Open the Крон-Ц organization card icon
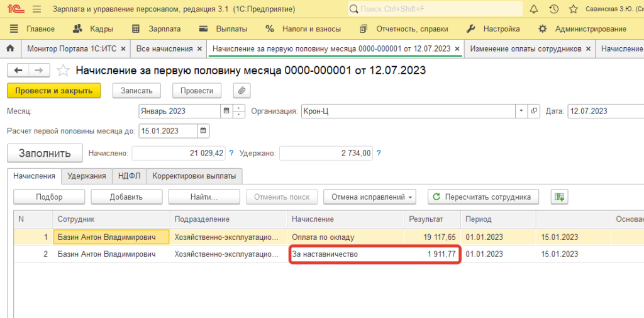 (x=534, y=111)
